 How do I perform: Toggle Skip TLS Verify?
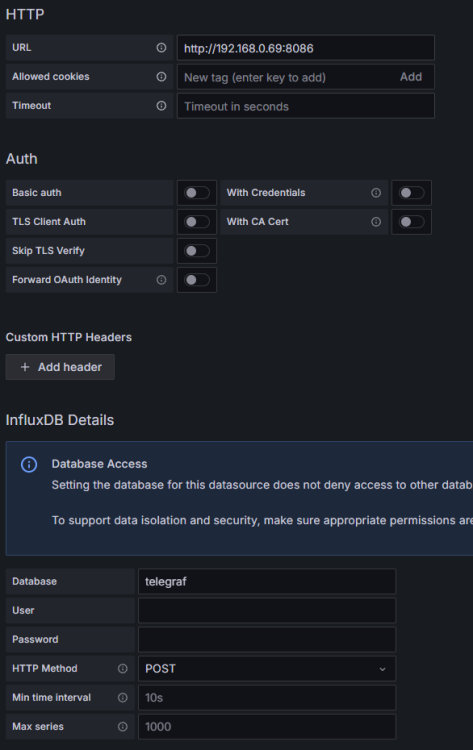point(197,251)
